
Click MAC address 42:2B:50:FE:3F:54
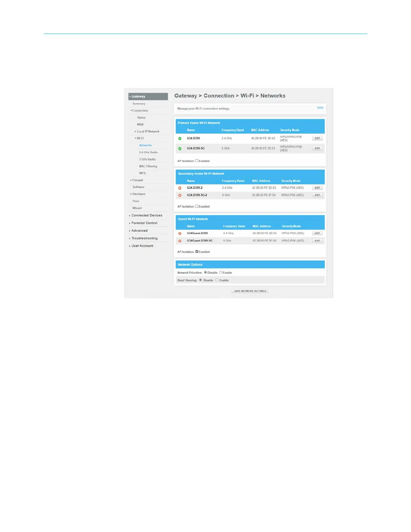coord(264,195)
